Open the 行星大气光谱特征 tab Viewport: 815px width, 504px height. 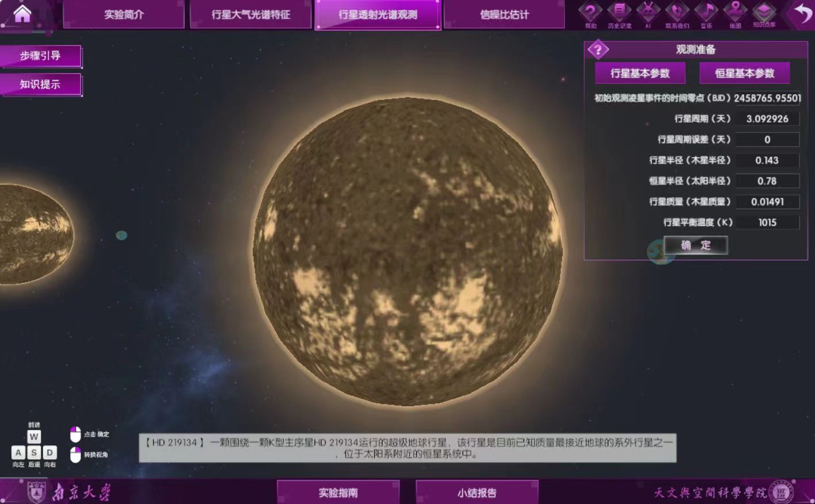pyautogui.click(x=251, y=14)
